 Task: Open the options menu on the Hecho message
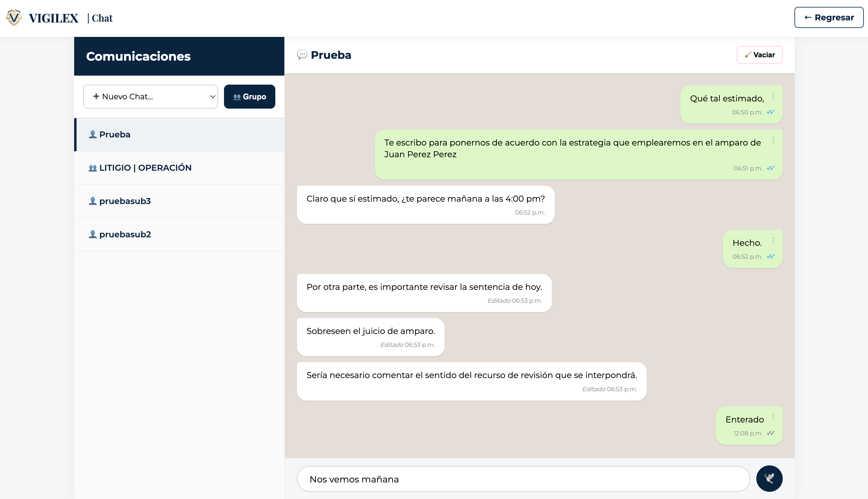pyautogui.click(x=773, y=241)
